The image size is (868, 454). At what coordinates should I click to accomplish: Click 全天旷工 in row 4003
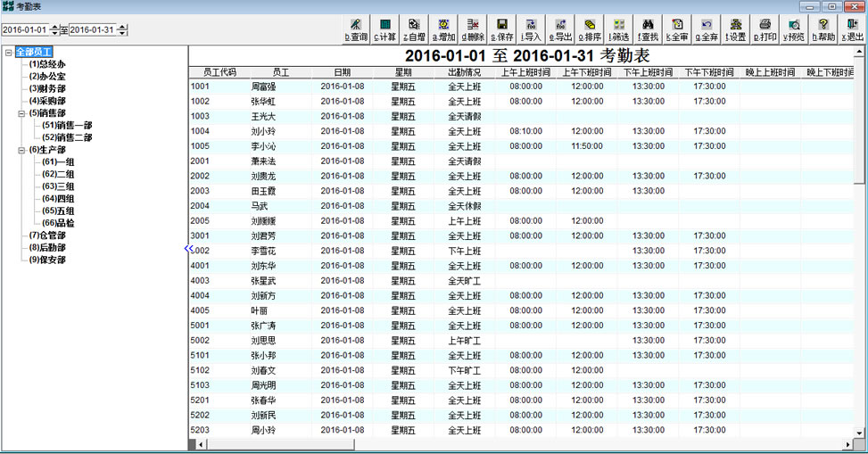point(465,281)
